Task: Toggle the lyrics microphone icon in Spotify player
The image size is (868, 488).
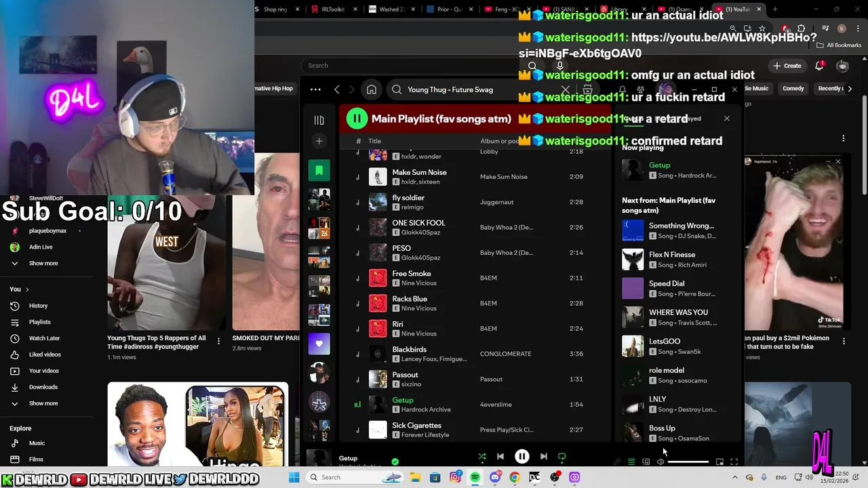Action: 617,462
